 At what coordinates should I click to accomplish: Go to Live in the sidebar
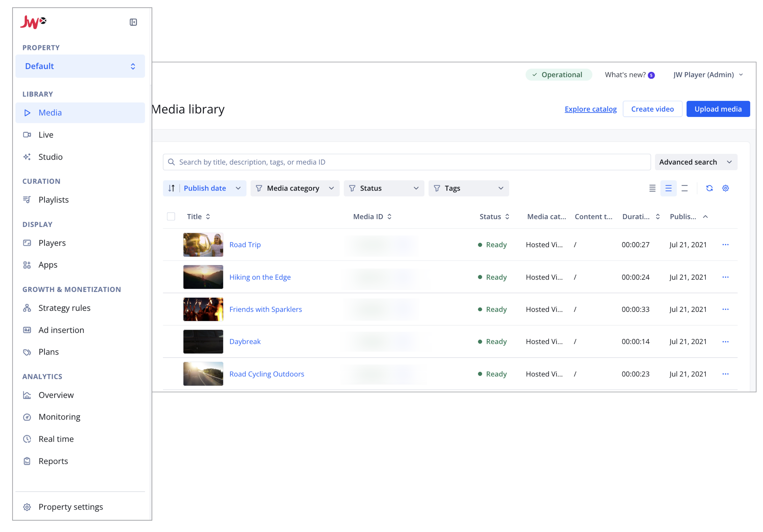tap(80, 135)
